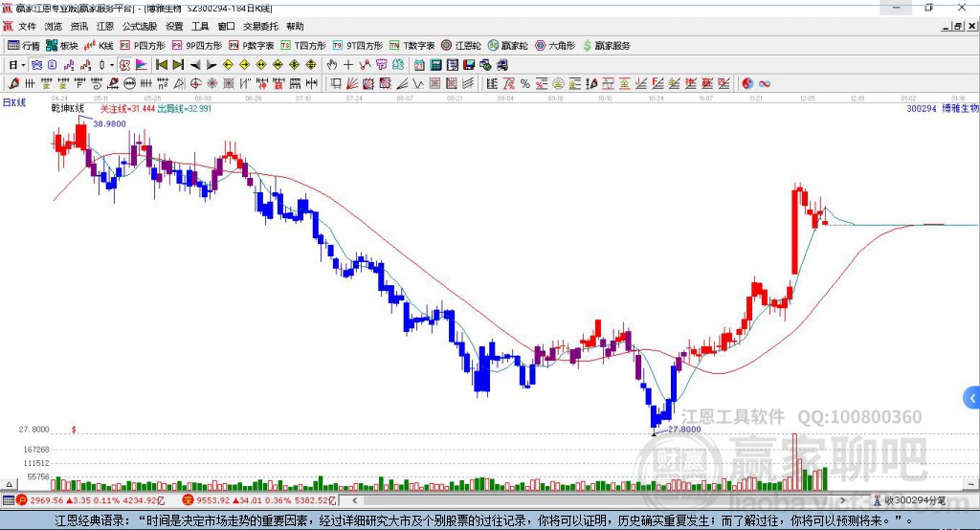The width and height of the screenshot is (980, 530).
Task: Open the 公式选股 menu
Action: point(140,26)
